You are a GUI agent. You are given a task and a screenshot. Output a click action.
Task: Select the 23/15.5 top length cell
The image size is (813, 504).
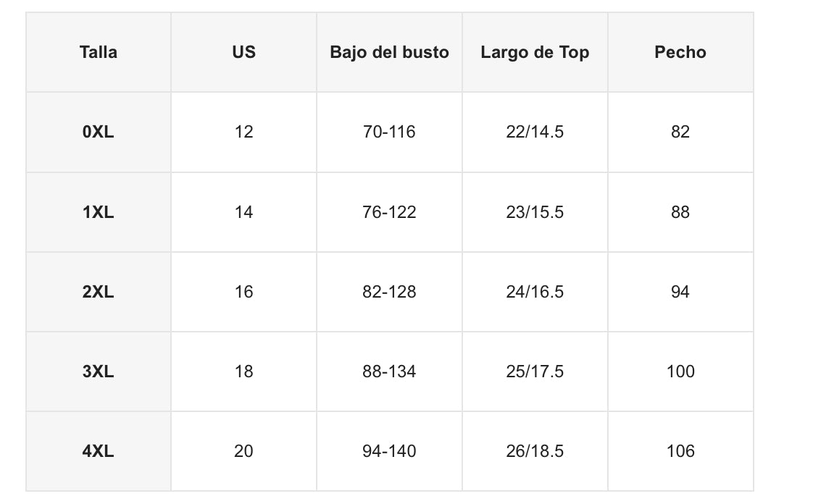click(x=535, y=212)
